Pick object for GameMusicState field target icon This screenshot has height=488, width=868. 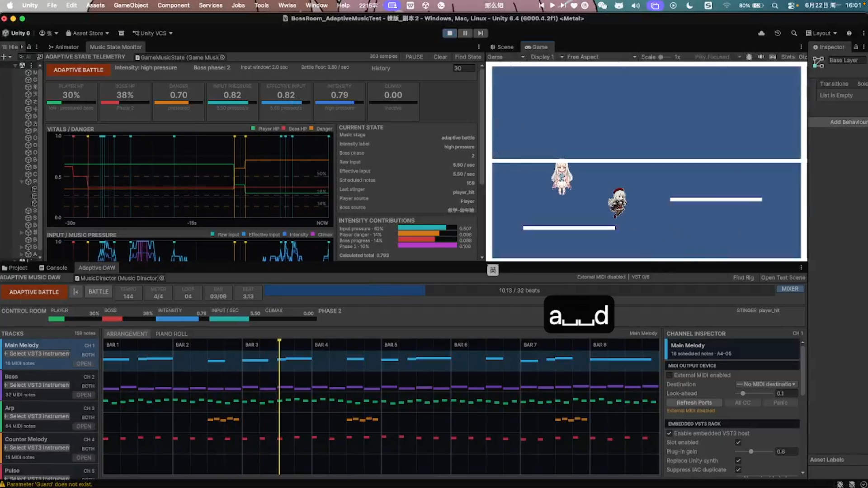pos(222,57)
